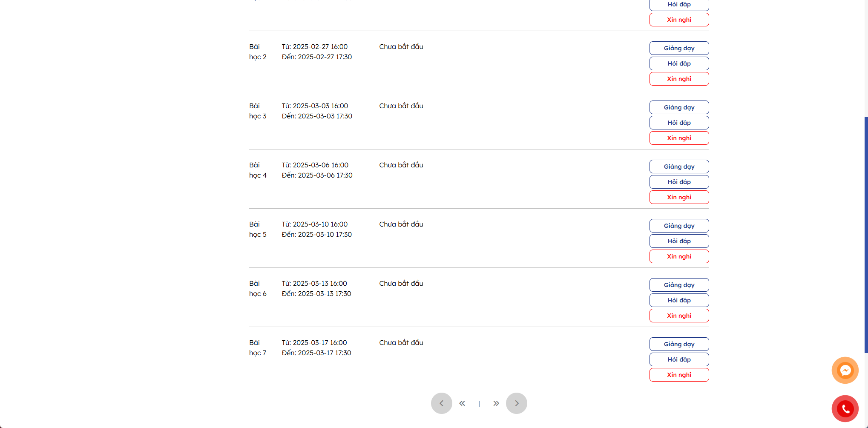Image resolution: width=868 pixels, height=428 pixels.
Task: Go to next page with right chevron
Action: 517,403
